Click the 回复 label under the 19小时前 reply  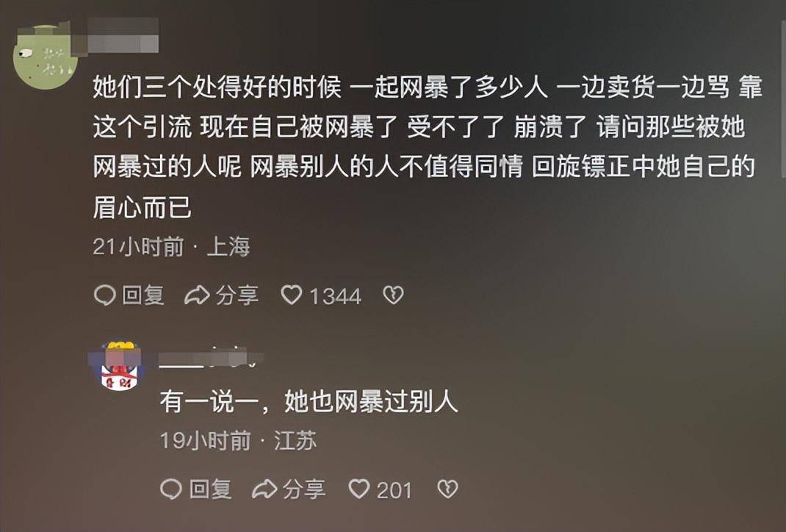[211, 489]
